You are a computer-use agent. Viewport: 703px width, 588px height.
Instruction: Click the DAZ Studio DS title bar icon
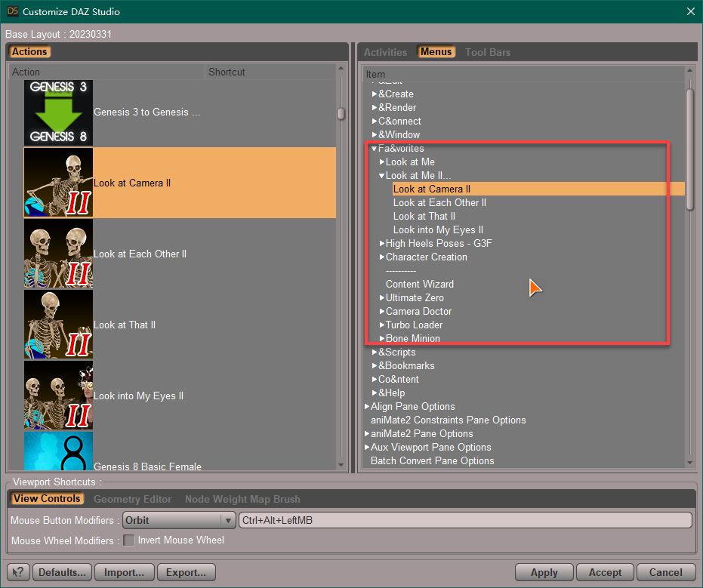[x=13, y=11]
